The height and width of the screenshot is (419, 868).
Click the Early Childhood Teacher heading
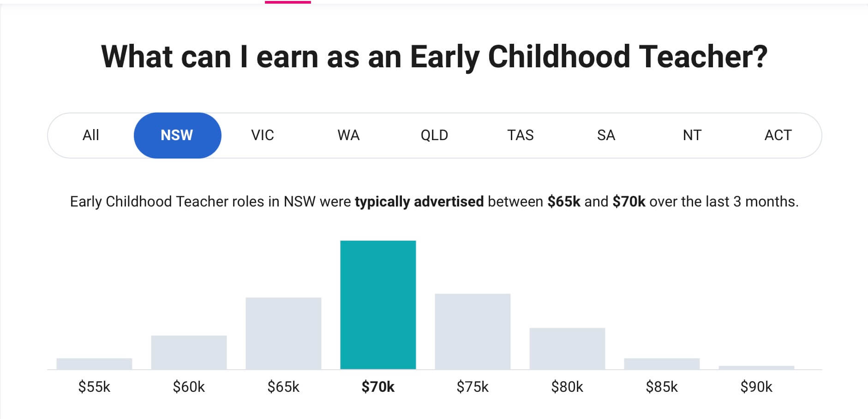[434, 57]
